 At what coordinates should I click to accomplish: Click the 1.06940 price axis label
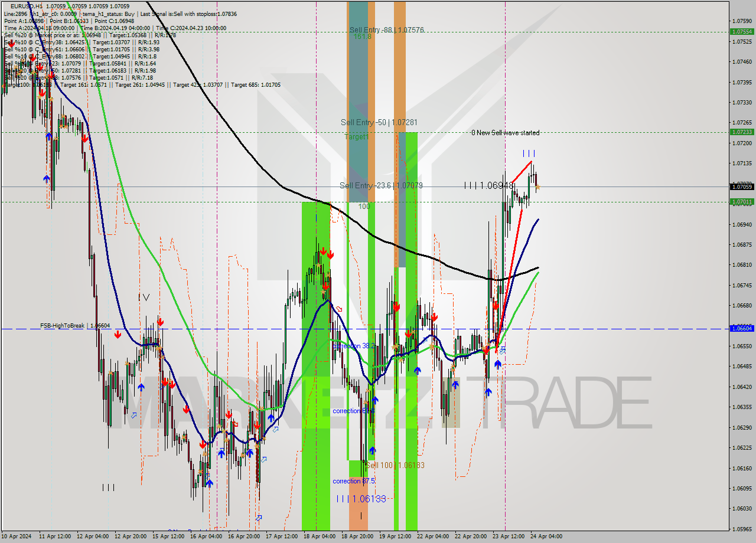(742, 224)
